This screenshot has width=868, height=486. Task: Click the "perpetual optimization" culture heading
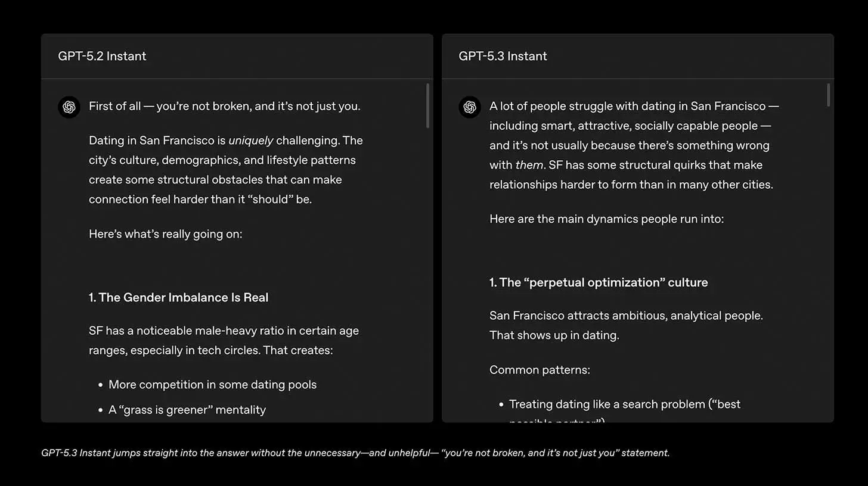(599, 282)
